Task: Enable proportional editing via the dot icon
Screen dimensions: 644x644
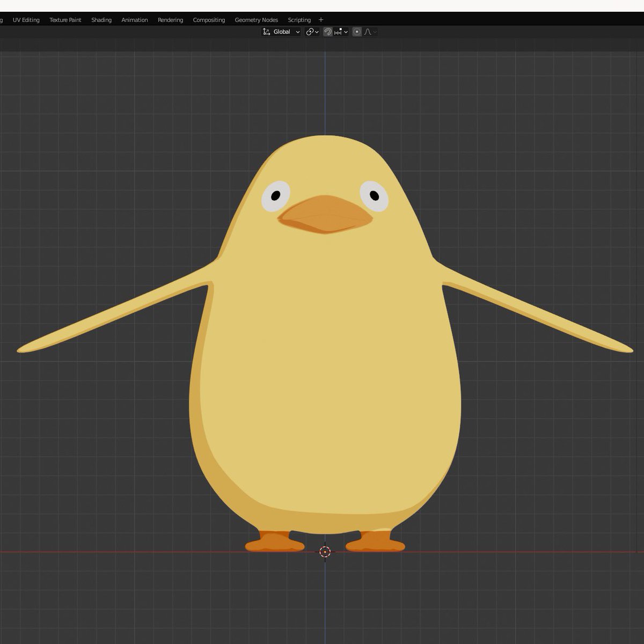Action: 357,32
